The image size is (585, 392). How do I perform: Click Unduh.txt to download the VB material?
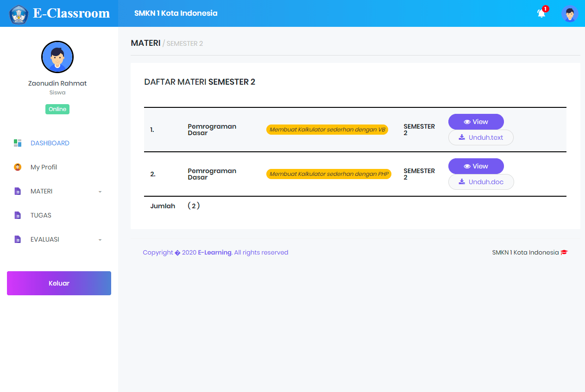tap(481, 137)
